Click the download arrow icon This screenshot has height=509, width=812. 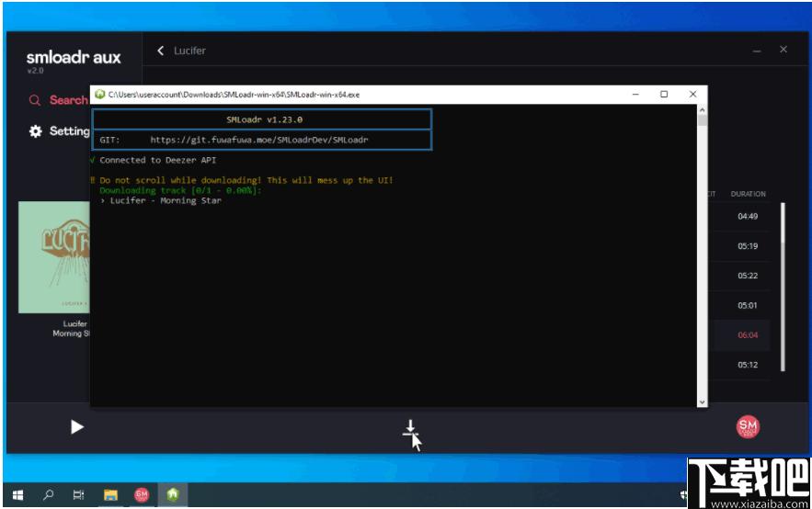pos(410,428)
